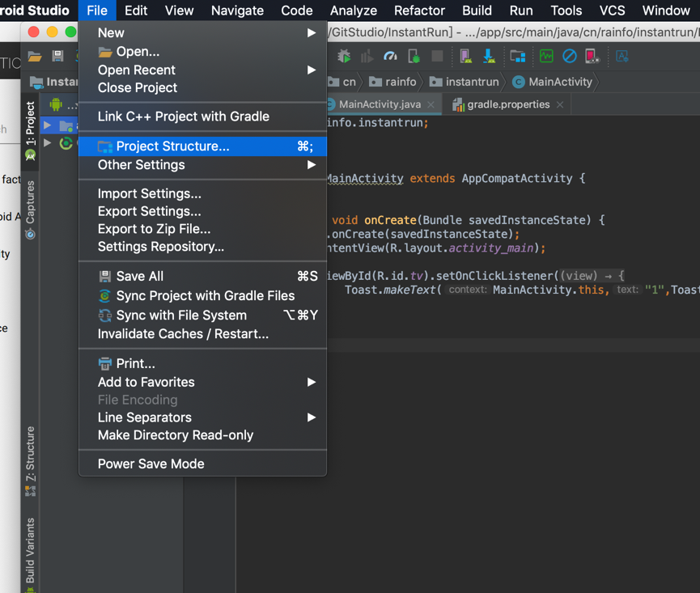
Task: Click the Sync Project with Gradle Files icon
Action: (105, 296)
